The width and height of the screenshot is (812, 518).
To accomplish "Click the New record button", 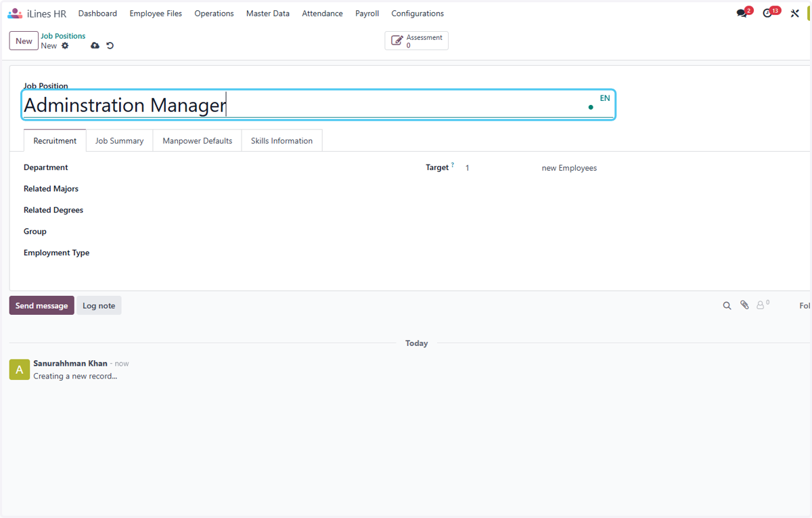I will coord(24,41).
